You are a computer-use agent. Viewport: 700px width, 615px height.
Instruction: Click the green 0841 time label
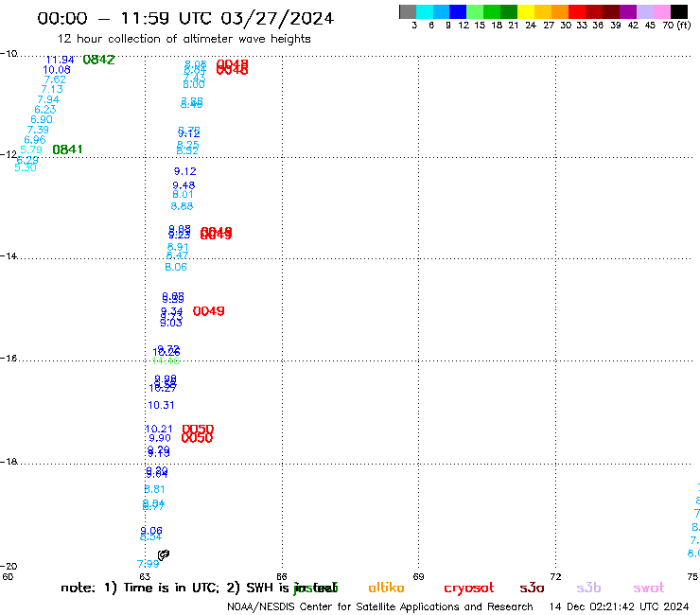click(67, 149)
